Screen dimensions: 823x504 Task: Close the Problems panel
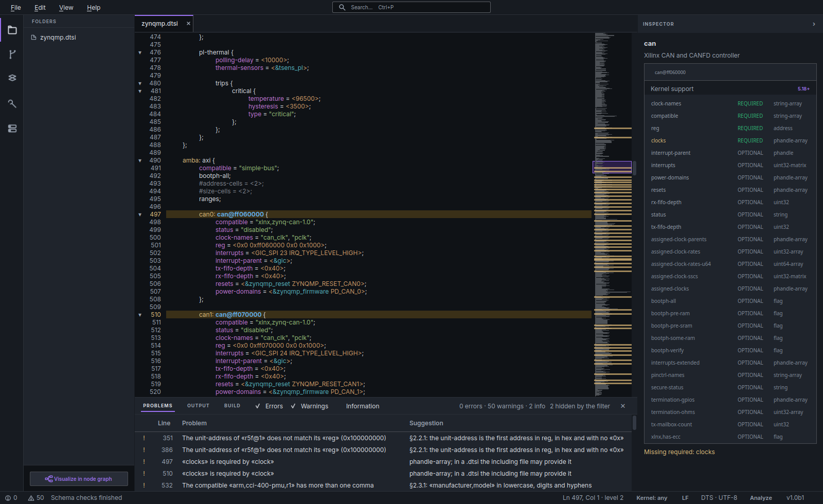[x=623, y=406]
